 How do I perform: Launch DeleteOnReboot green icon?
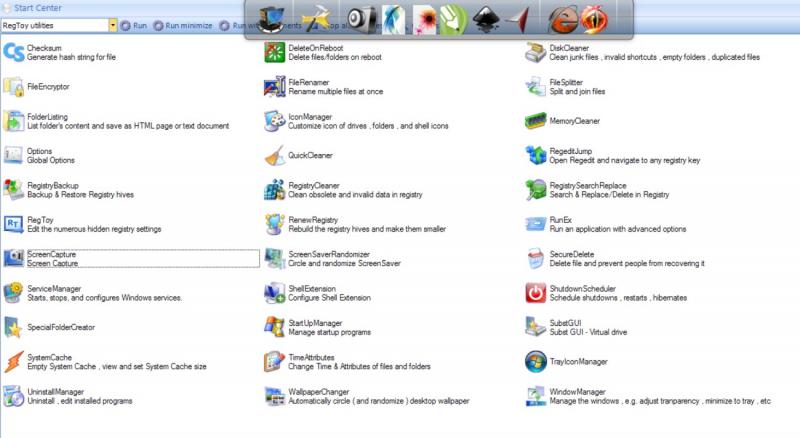click(274, 52)
